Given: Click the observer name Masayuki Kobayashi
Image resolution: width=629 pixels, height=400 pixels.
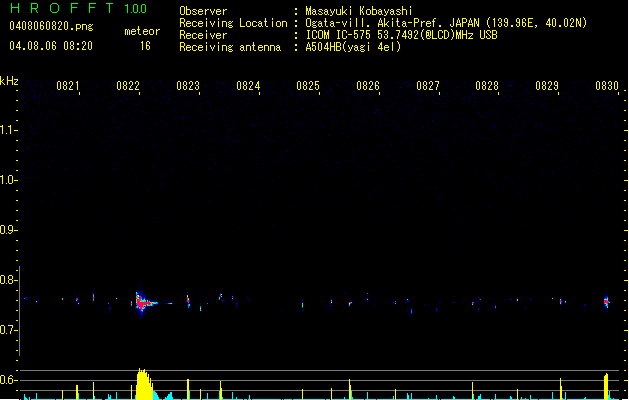Looking at the screenshot, I should [359, 11].
